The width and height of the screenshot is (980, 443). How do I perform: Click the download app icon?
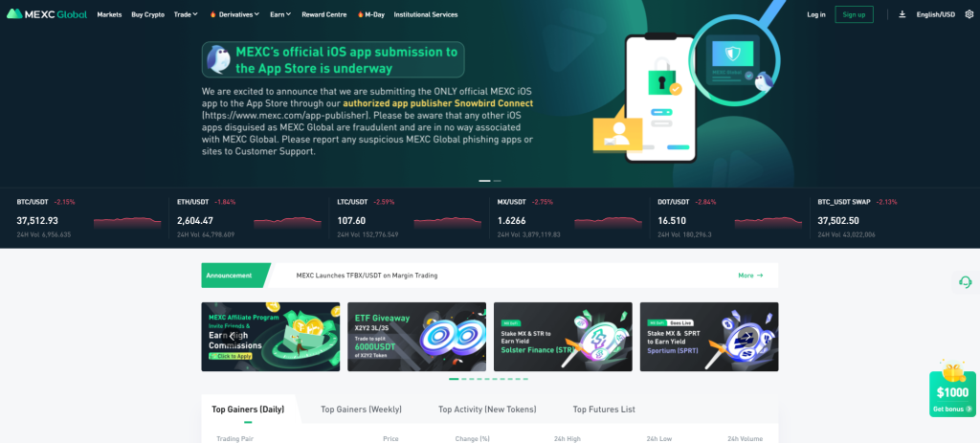(902, 14)
